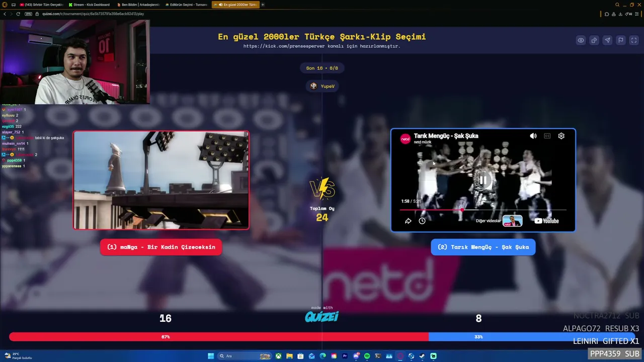
Task: Open the Windows Start menu
Action: click(x=211, y=356)
